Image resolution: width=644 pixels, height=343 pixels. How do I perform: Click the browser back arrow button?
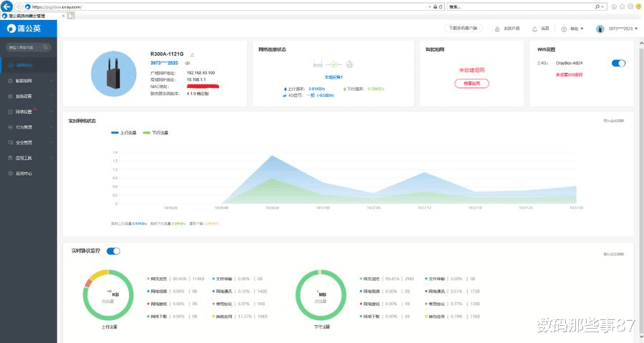click(7, 6)
